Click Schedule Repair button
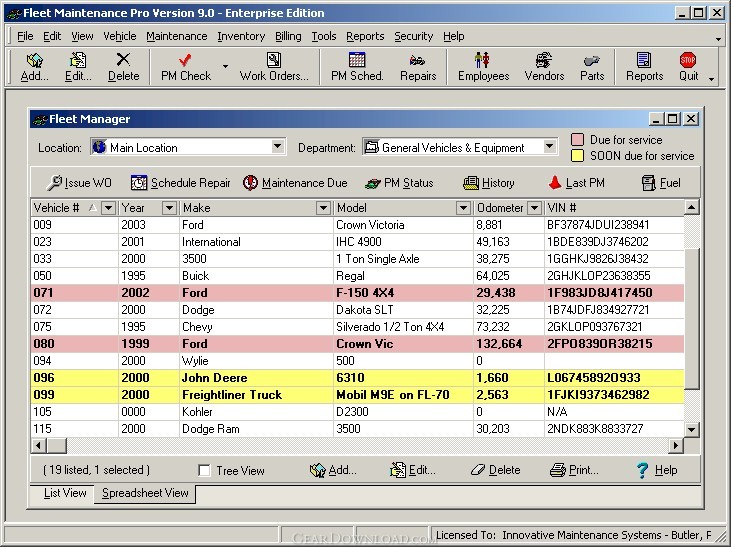 pos(180,183)
